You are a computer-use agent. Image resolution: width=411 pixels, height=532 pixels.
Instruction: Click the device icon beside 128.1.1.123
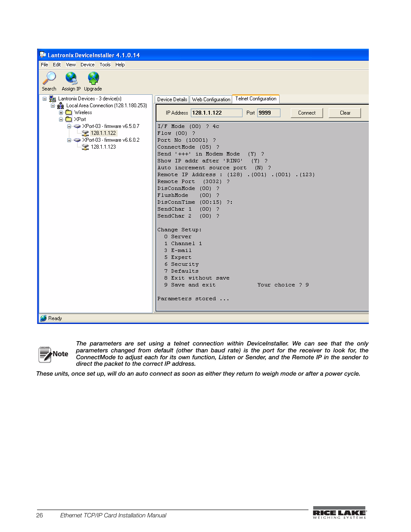(85, 147)
